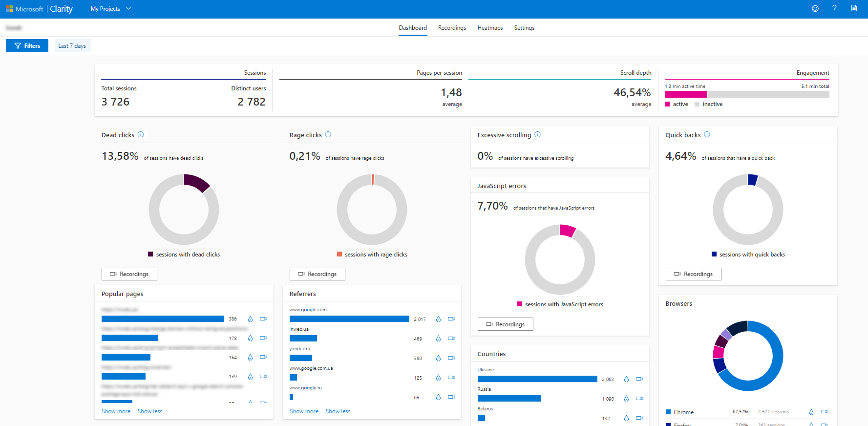
Task: Click the 2 782 distinct users value
Action: (x=252, y=102)
